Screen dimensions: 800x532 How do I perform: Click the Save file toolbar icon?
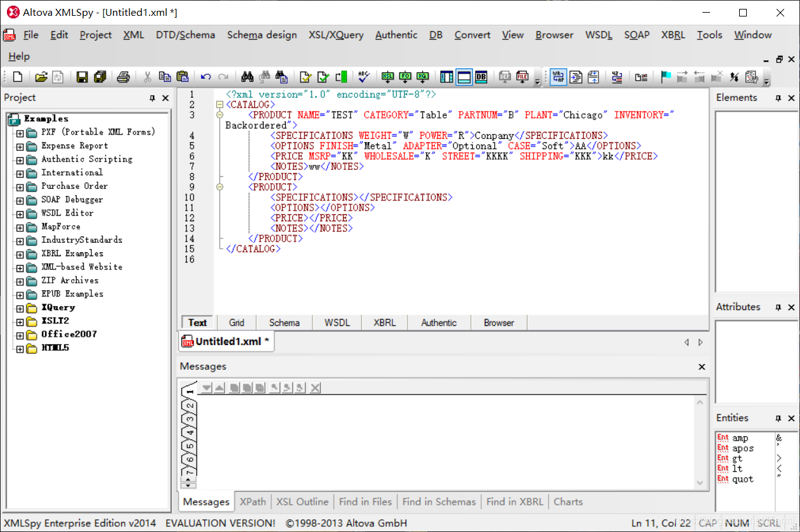pyautogui.click(x=82, y=77)
